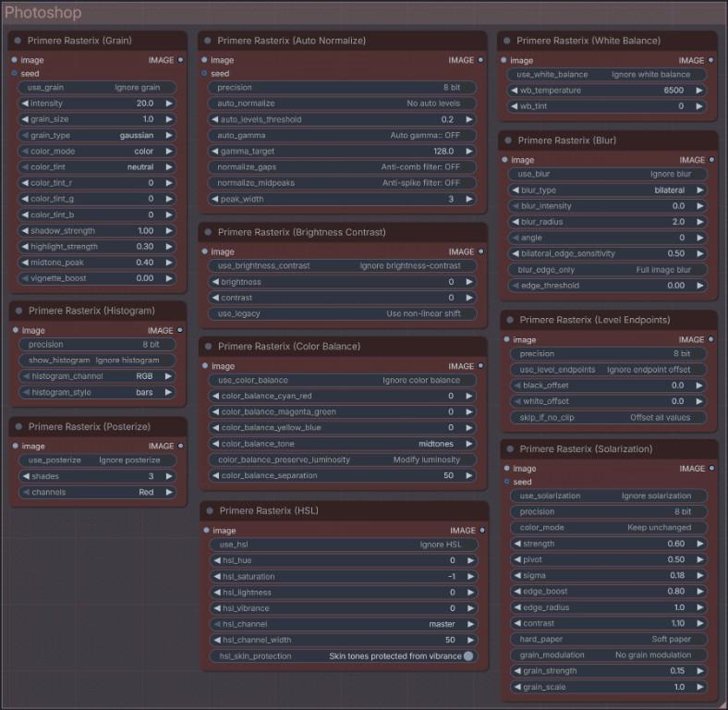Click the IMAGE output socket of Color Balance node
Image resolution: width=728 pixels, height=710 pixels.
[x=480, y=366]
